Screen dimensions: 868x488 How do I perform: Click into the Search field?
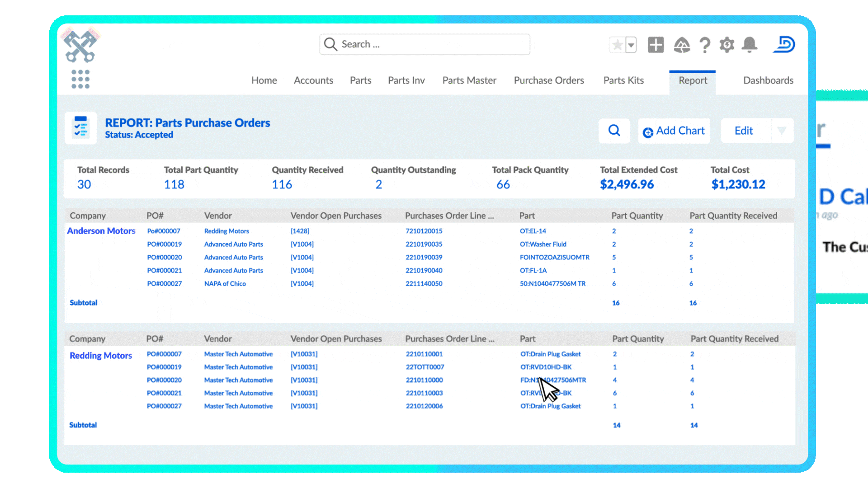425,44
